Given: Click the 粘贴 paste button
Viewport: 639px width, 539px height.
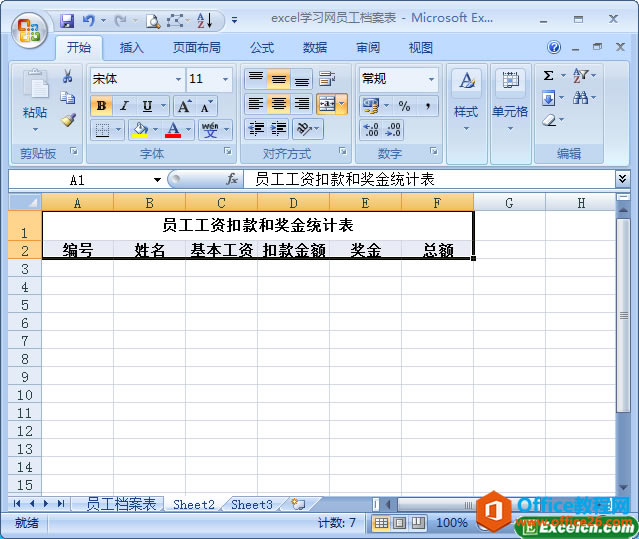Looking at the screenshot, I should coord(35,100).
